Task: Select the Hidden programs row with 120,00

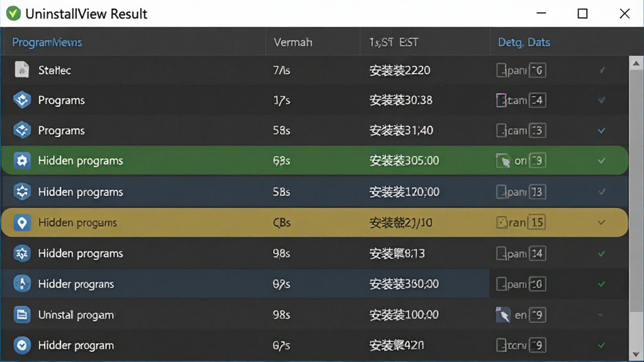Action: pos(315,192)
